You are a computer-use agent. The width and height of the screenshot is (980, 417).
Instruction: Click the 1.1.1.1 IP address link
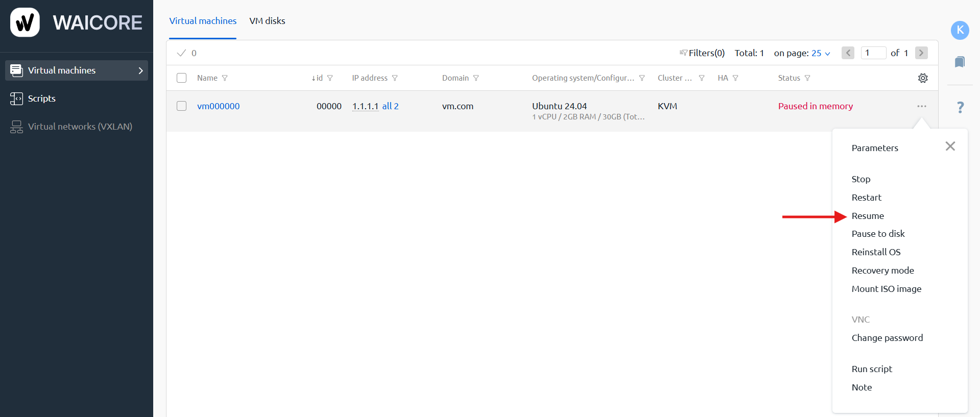click(365, 106)
